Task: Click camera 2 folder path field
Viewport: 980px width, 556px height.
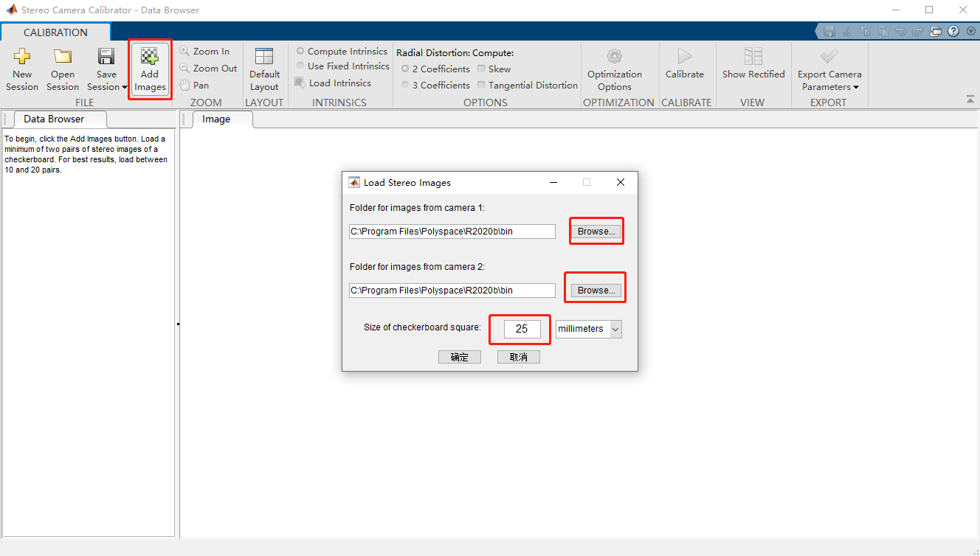Action: click(x=452, y=291)
